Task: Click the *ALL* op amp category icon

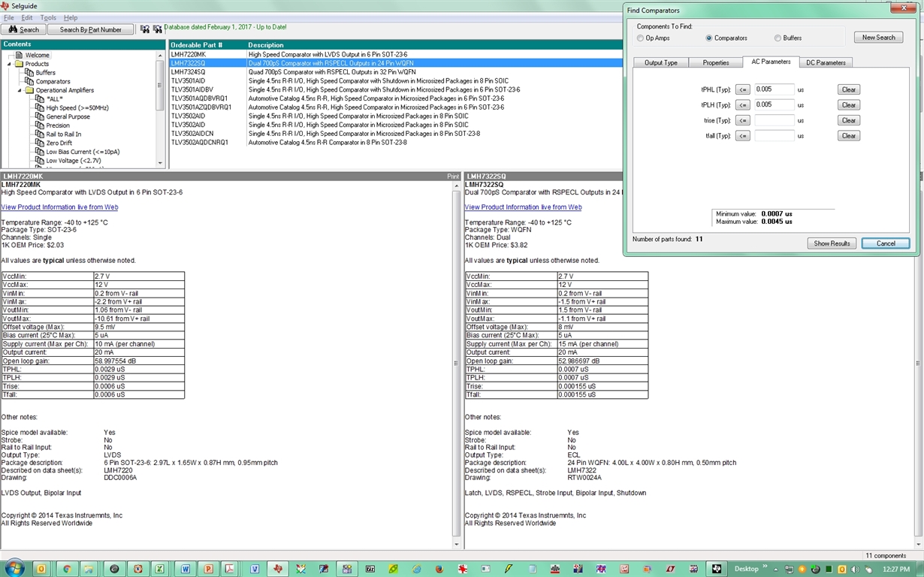Action: (41, 99)
